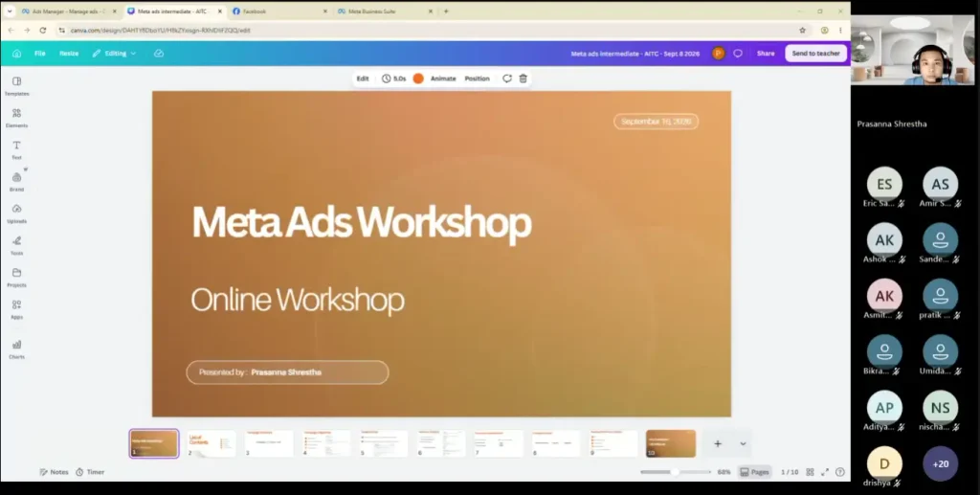Click the orange P profile avatar
Screen dimensions: 980x495
(718, 53)
